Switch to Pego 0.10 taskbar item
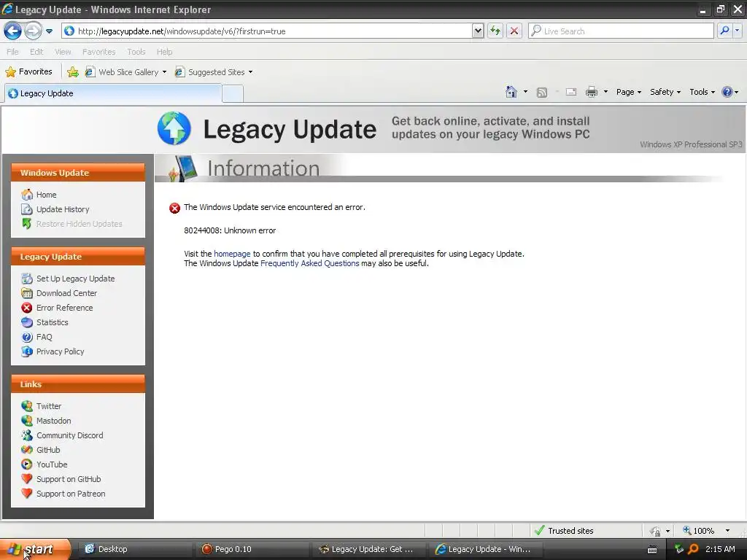Viewport: 747px width, 560px height. pos(252,549)
